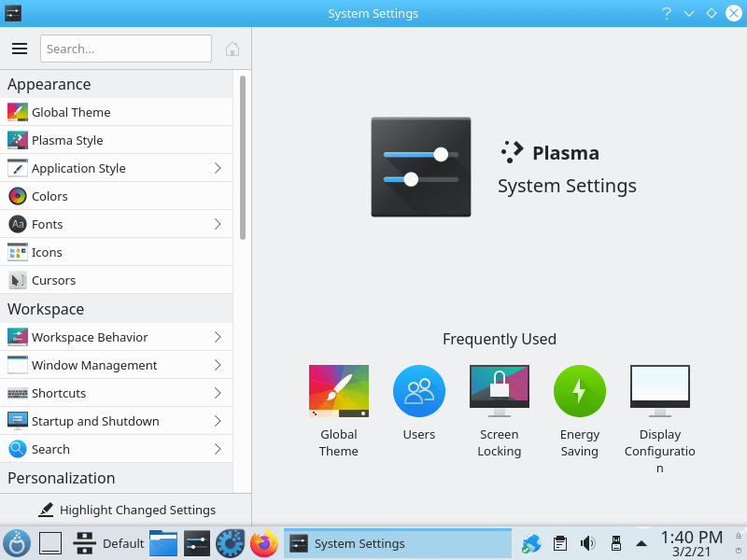The height and width of the screenshot is (560, 747).
Task: Click the Fonts Aa icon
Action: pos(18,224)
